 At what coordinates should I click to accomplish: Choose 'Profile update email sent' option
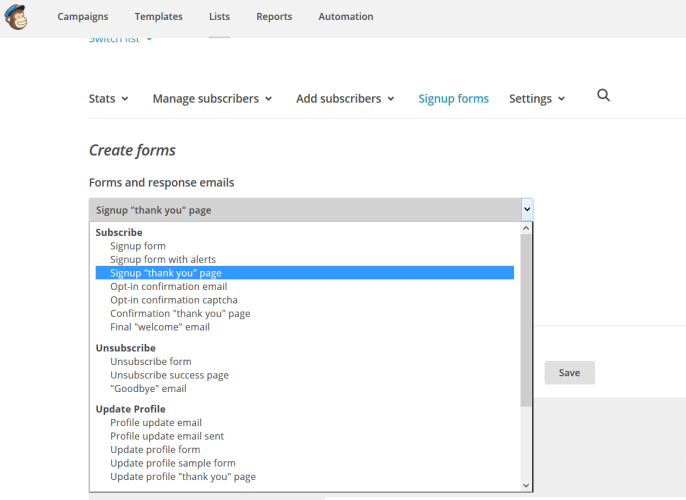[x=167, y=436]
